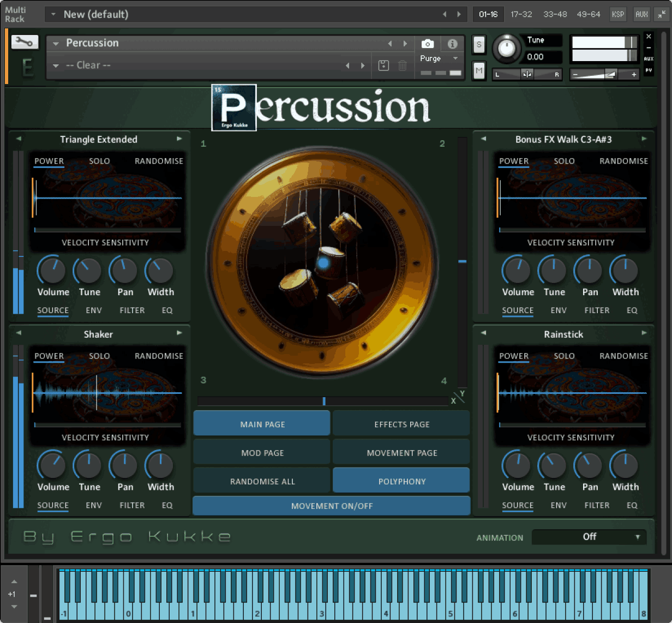Toggle SOLO on the Rainstick slot
Viewport: 672px width, 623px height.
(564, 356)
